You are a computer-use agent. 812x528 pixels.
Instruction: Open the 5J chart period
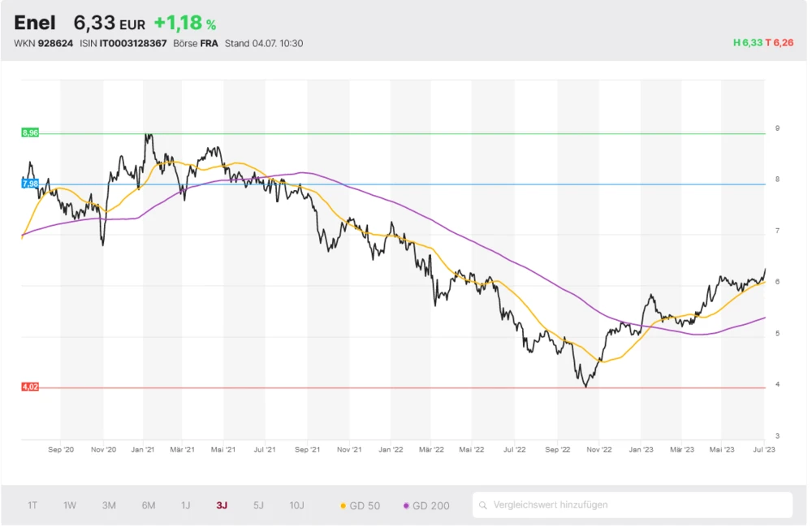click(x=258, y=505)
